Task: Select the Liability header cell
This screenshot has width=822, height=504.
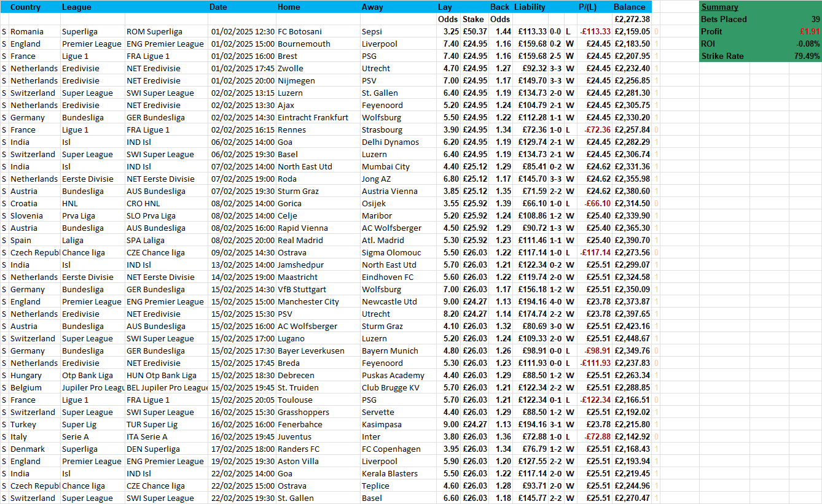Action: (x=530, y=7)
